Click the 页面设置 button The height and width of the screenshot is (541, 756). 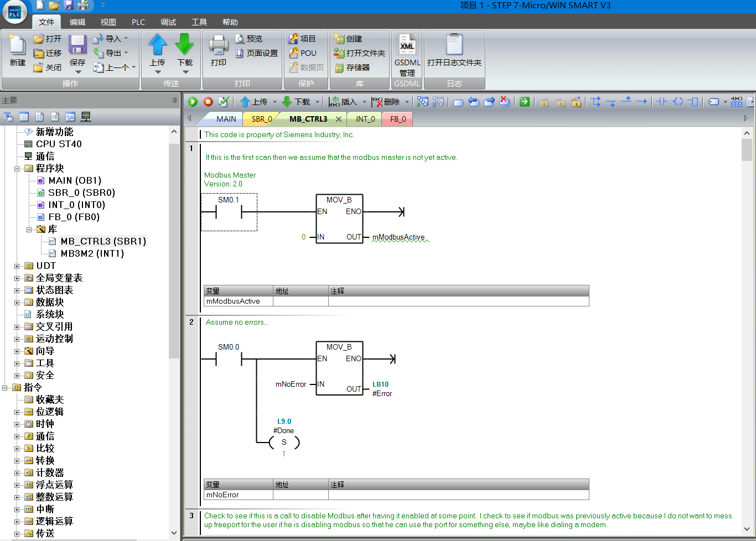(x=256, y=53)
